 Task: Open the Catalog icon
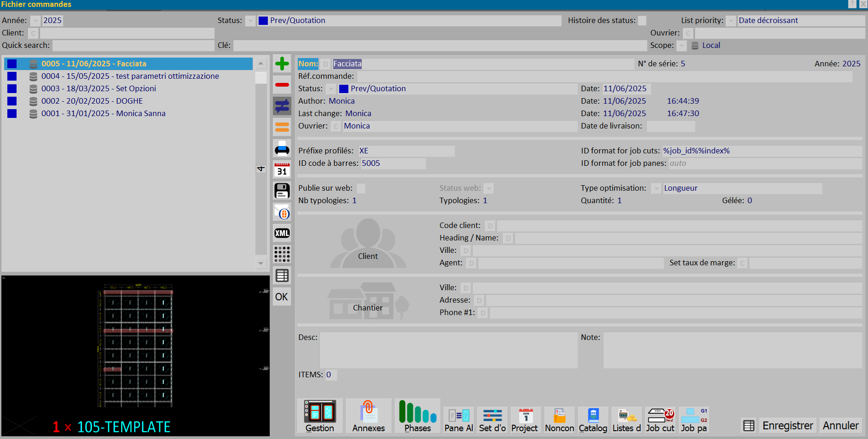click(593, 420)
